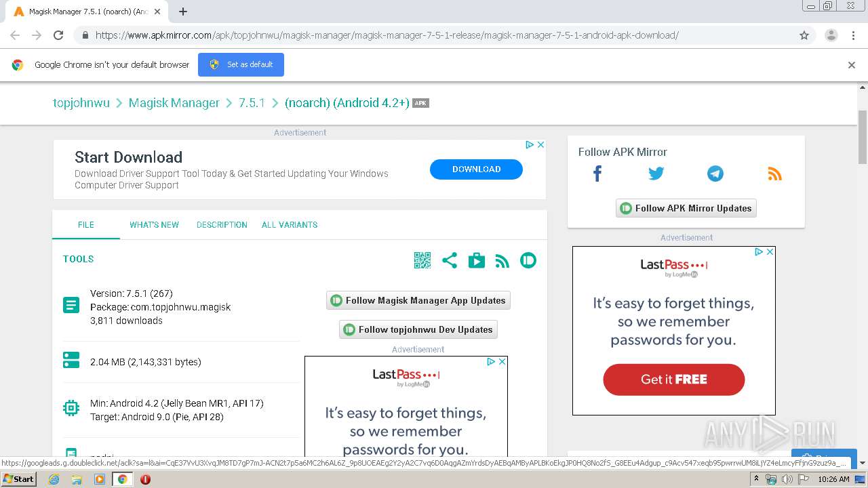
Task: Click the site padlock security icon
Action: point(85,35)
